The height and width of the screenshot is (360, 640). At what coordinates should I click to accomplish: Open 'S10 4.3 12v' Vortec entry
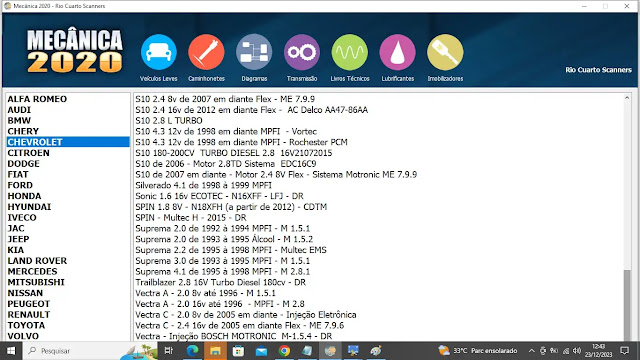pos(226,131)
